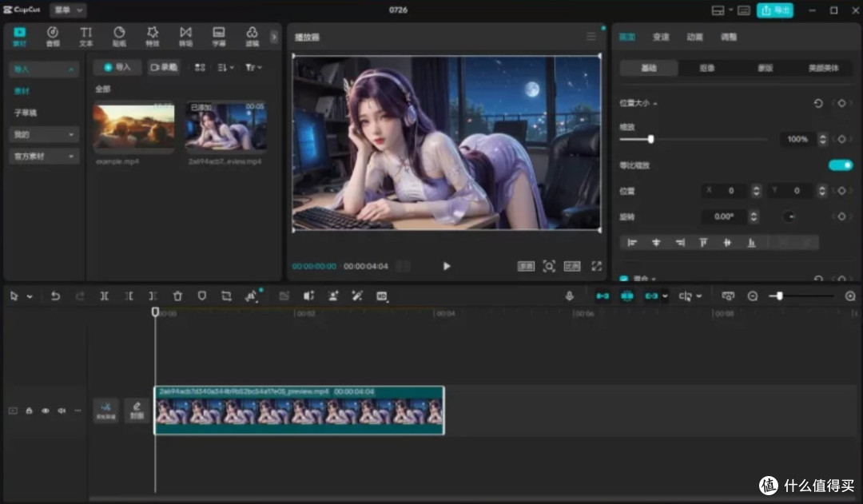This screenshot has height=504, width=863.
Task: Add scale keyframe diamond next to 100%
Action: click(841, 139)
